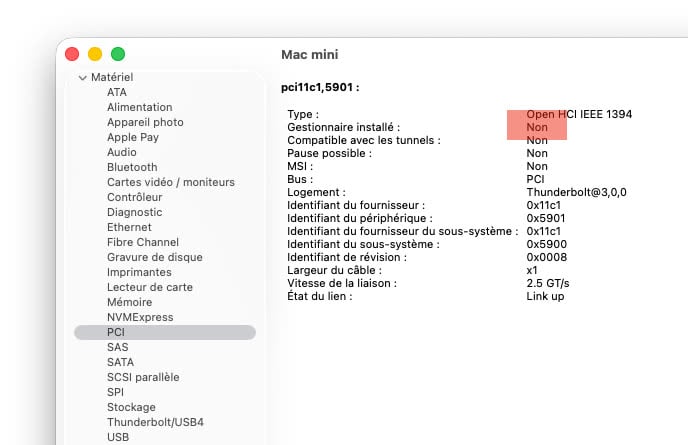Collapse the Matériel section chevron
The height and width of the screenshot is (445, 688).
coord(82,78)
